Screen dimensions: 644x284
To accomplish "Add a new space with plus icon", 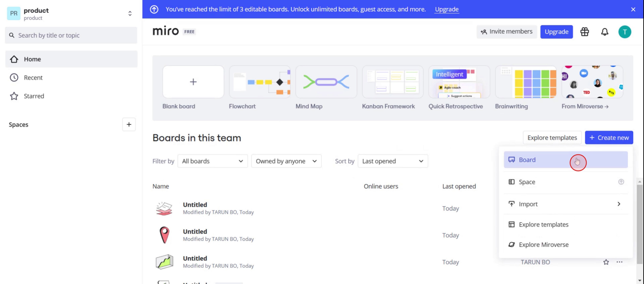I will pyautogui.click(x=129, y=124).
